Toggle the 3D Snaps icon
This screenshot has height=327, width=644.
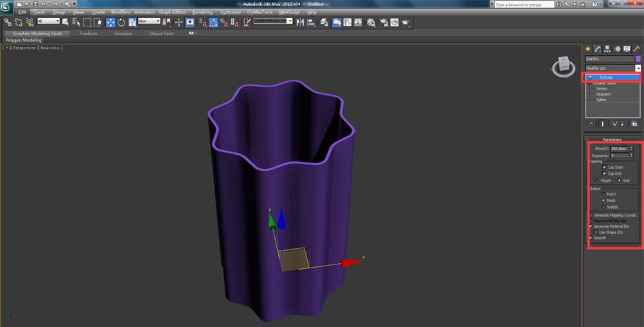point(202,22)
